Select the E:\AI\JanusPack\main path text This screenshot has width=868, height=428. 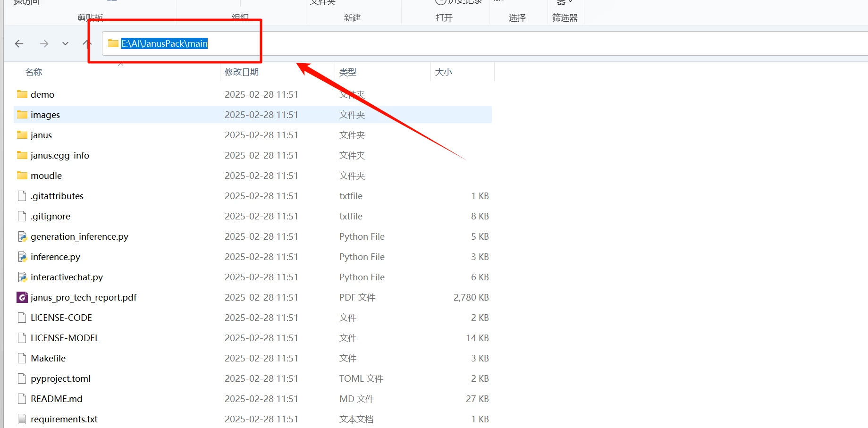coord(164,44)
